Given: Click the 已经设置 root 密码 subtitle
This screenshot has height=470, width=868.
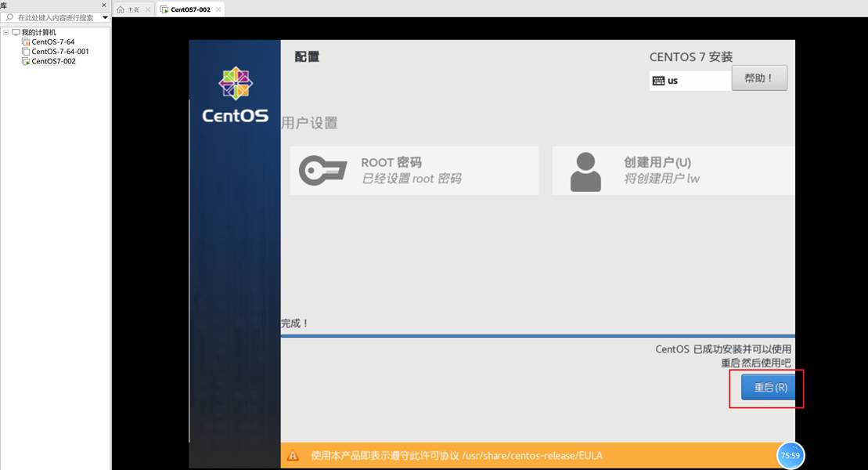Looking at the screenshot, I should [x=412, y=179].
